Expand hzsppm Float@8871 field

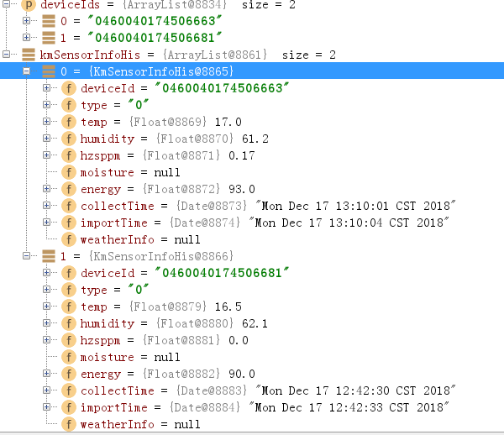[x=46, y=155]
